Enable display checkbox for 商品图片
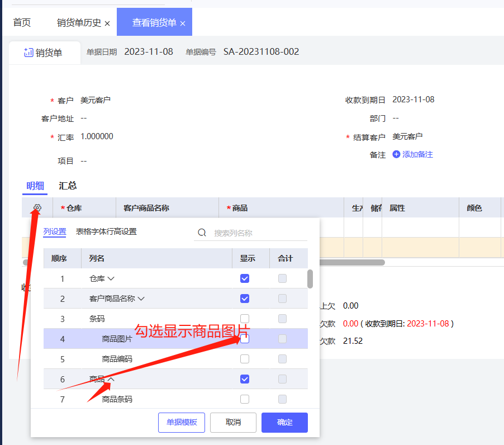The image size is (504, 445). [245, 339]
